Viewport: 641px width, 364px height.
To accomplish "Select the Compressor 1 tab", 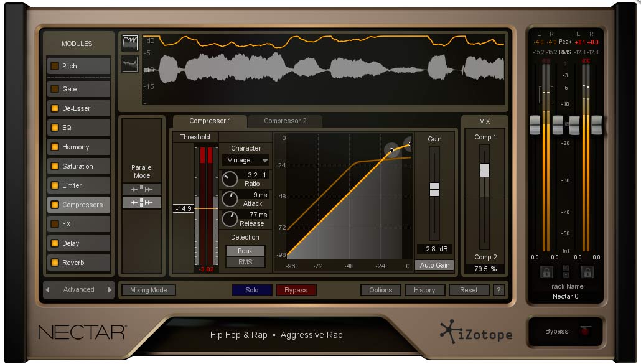I will (209, 121).
